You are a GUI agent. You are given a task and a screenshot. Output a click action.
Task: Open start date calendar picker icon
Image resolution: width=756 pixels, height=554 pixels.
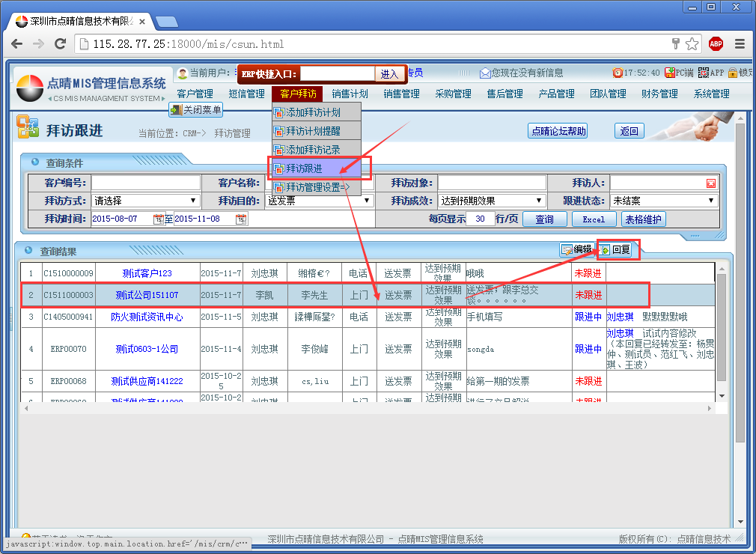click(158, 219)
